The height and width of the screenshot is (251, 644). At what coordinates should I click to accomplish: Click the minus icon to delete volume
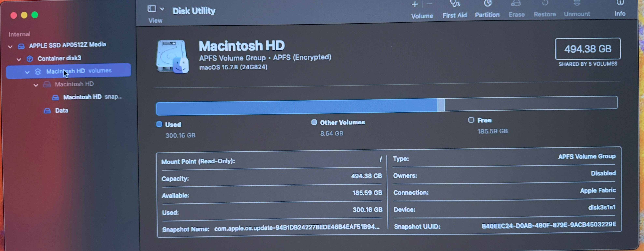click(x=429, y=4)
